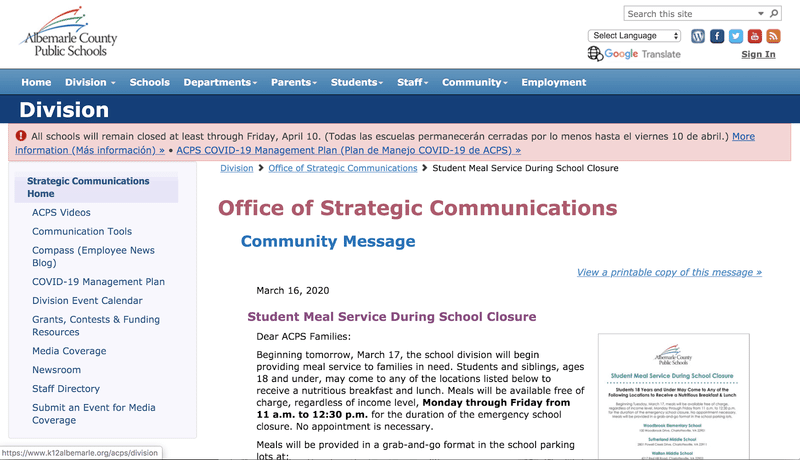800x460 pixels.
Task: Open Grants, Contests & Funding Resources link
Action: [96, 325]
